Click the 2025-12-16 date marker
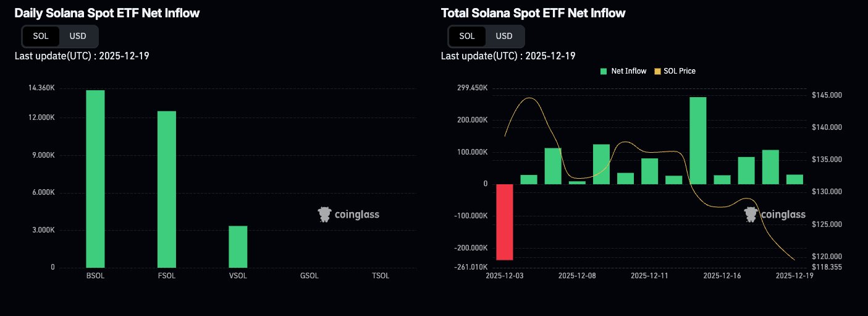 [722, 276]
